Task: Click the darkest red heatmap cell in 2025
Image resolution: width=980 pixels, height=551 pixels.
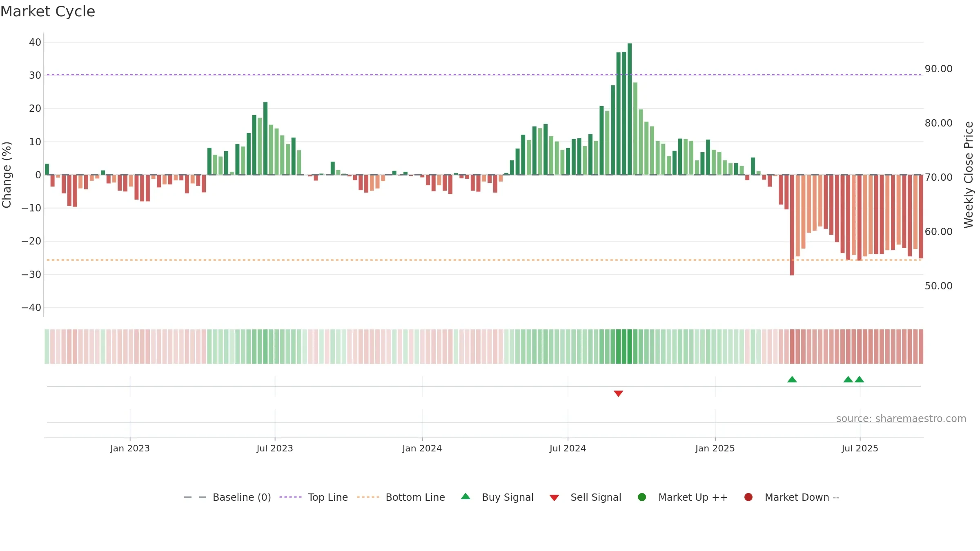Action: point(792,347)
